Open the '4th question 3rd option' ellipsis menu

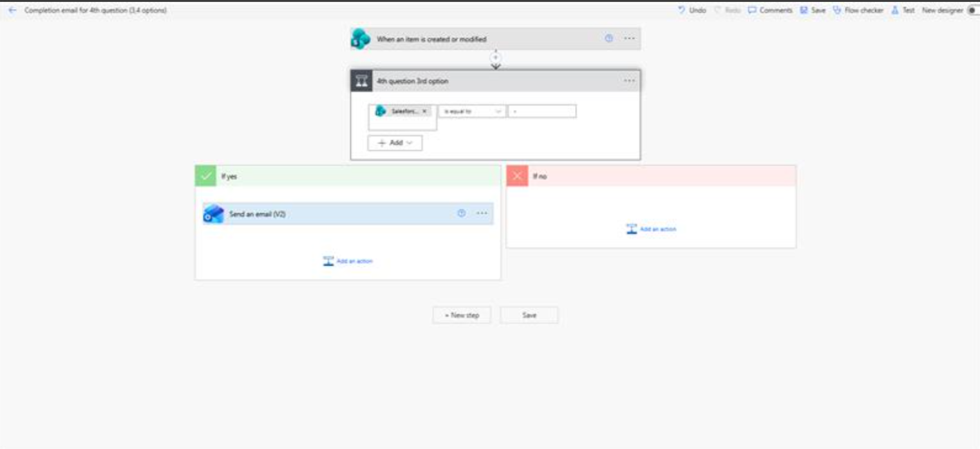(x=629, y=81)
